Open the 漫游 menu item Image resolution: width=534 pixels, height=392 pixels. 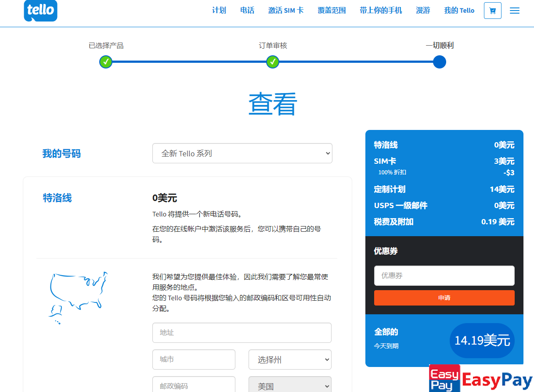pos(423,11)
